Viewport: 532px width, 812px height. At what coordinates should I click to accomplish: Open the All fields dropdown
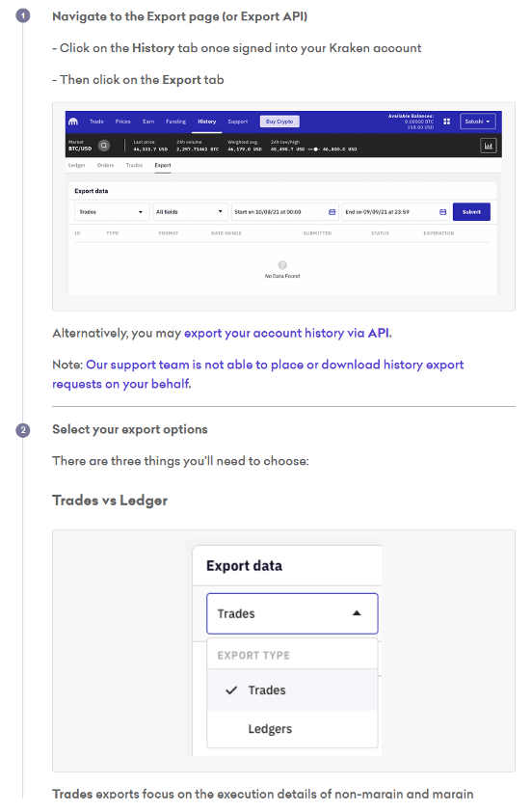point(190,212)
